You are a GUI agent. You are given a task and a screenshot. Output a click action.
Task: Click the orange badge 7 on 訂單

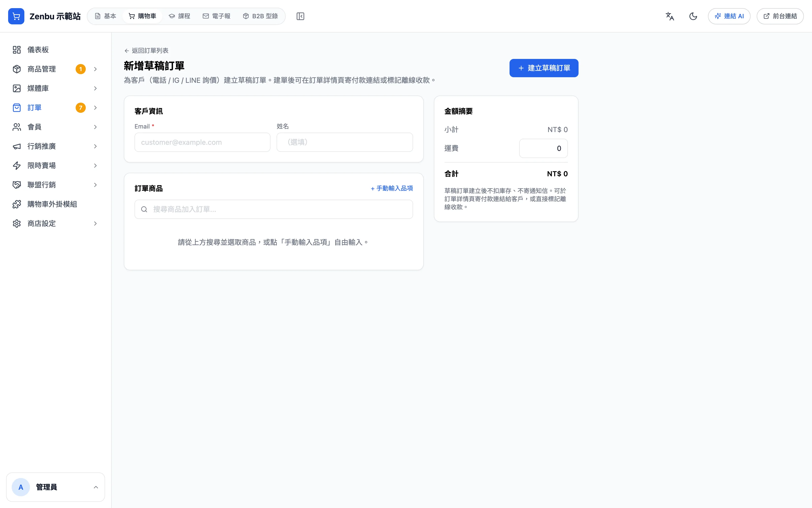(80, 107)
